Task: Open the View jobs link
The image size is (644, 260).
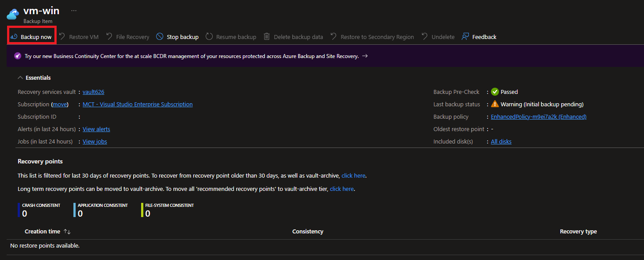Action: click(95, 141)
